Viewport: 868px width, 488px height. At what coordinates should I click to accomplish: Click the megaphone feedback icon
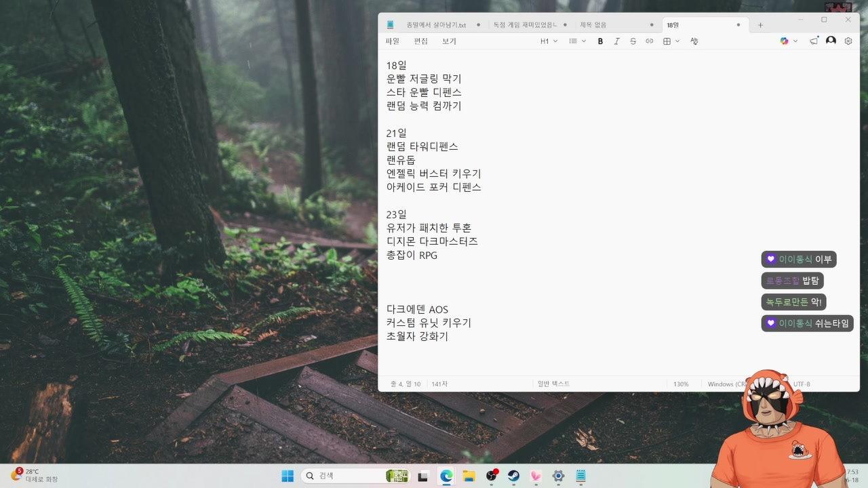(x=814, y=41)
